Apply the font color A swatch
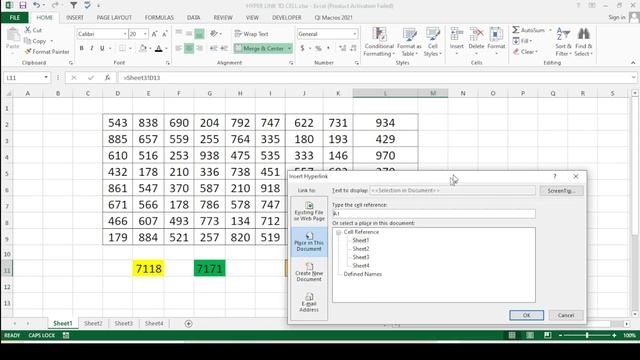 click(x=159, y=49)
